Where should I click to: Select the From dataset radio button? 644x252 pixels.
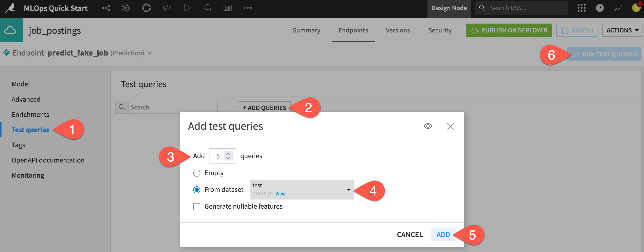197,190
